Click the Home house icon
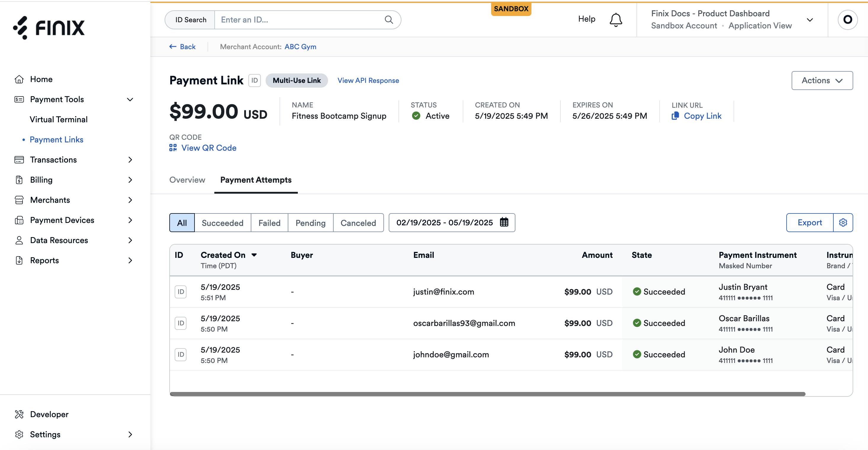This screenshot has width=868, height=450. 19,79
